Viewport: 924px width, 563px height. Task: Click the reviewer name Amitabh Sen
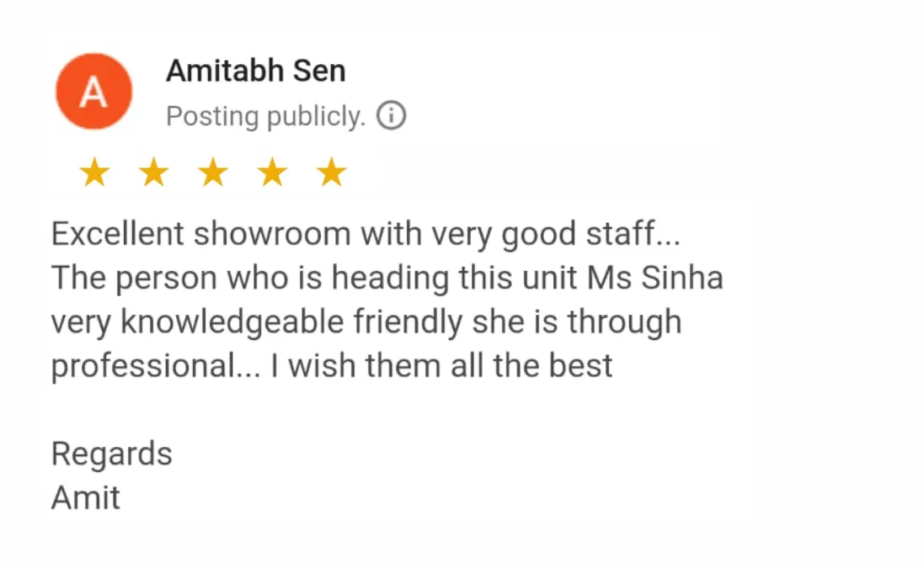tap(256, 71)
